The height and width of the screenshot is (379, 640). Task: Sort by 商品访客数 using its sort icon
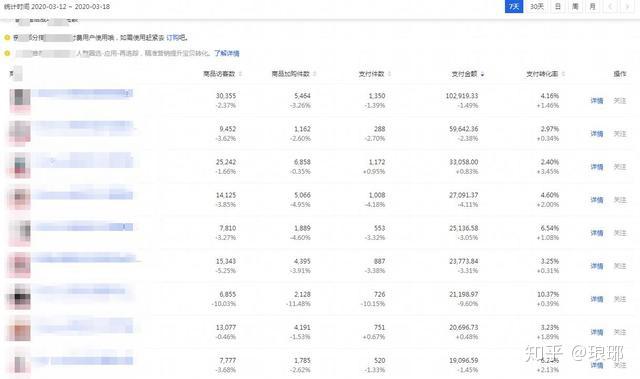coord(240,74)
